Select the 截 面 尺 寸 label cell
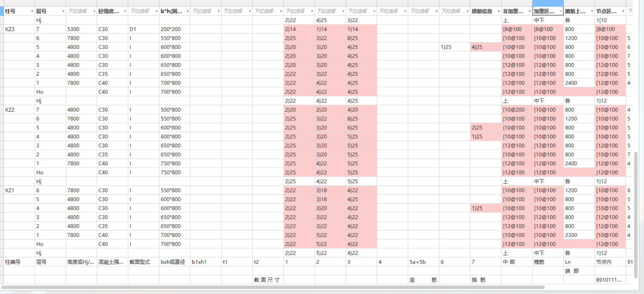644x294 pixels. pos(268,280)
